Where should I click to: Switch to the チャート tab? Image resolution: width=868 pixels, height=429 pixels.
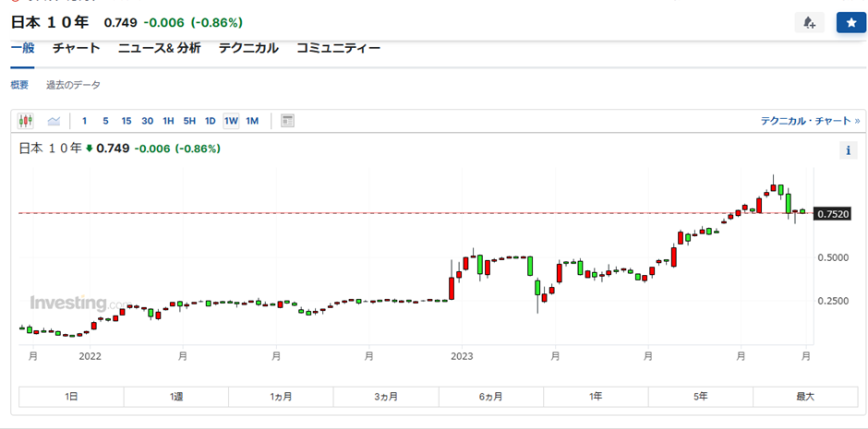coord(77,48)
